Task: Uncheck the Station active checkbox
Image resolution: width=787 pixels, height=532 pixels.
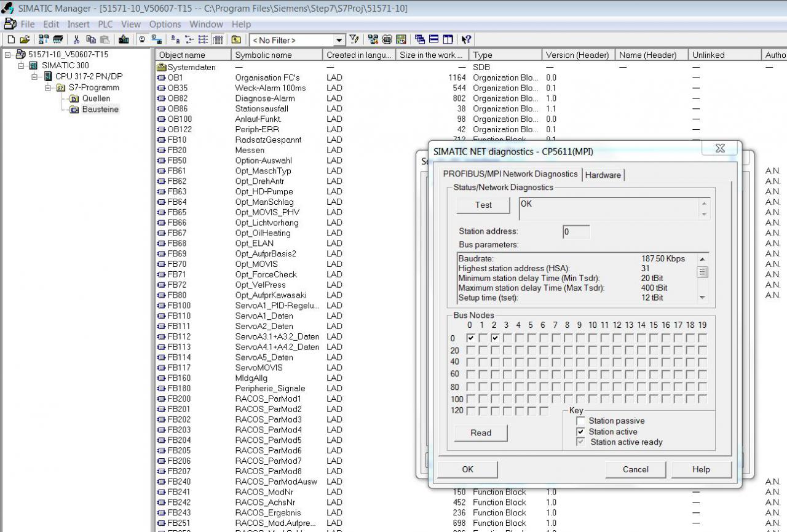Action: 580,432
